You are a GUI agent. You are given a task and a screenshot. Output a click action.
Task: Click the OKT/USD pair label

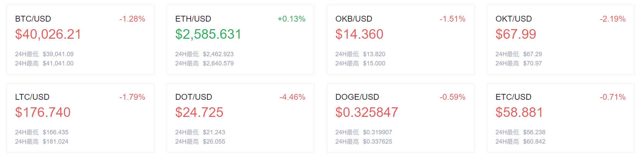514,19
